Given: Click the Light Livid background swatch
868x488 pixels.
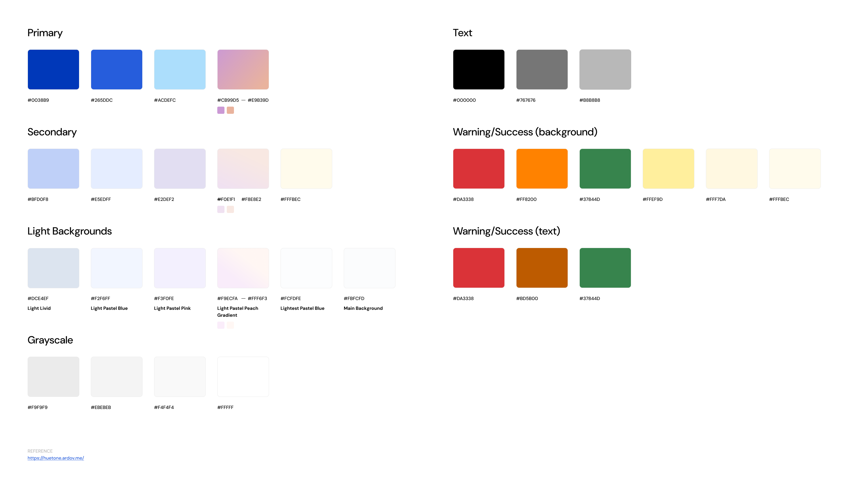Looking at the screenshot, I should coord(53,268).
